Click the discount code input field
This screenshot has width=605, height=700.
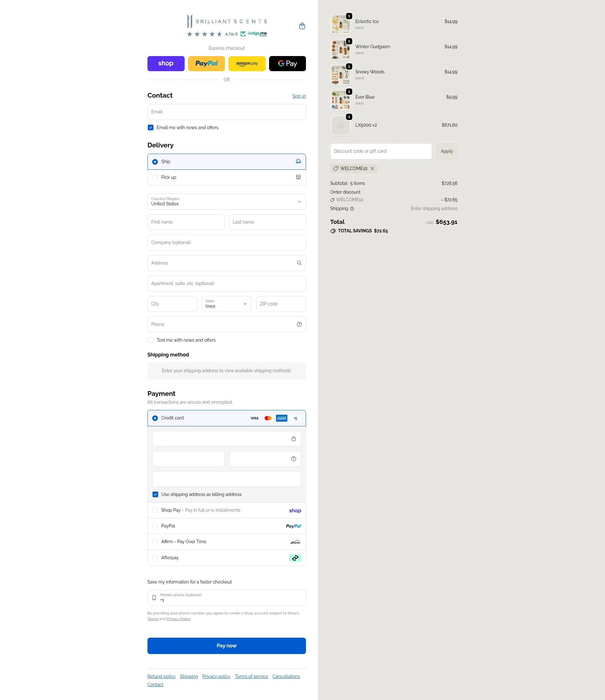coord(381,151)
